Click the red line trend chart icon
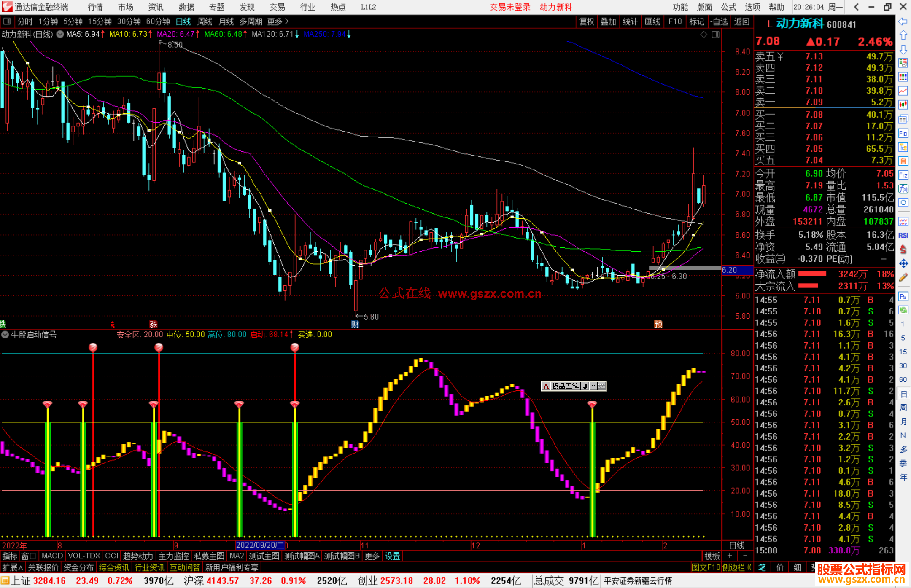 903,91
